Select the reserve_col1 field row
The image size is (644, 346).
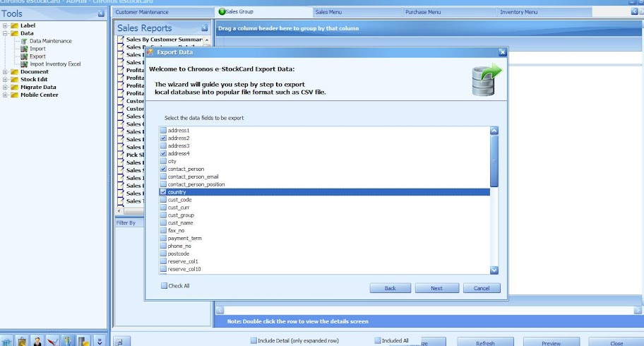point(324,261)
